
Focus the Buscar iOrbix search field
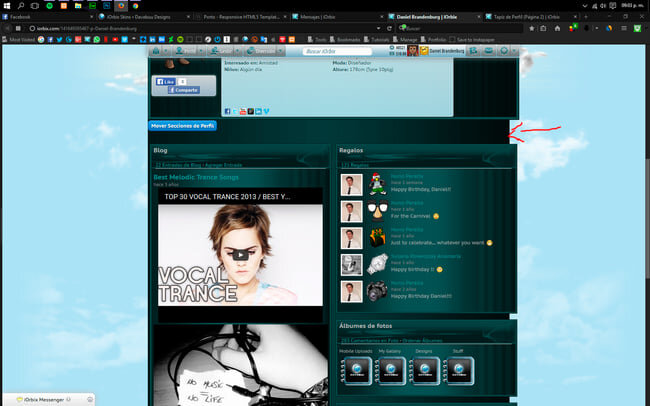pyautogui.click(x=337, y=51)
